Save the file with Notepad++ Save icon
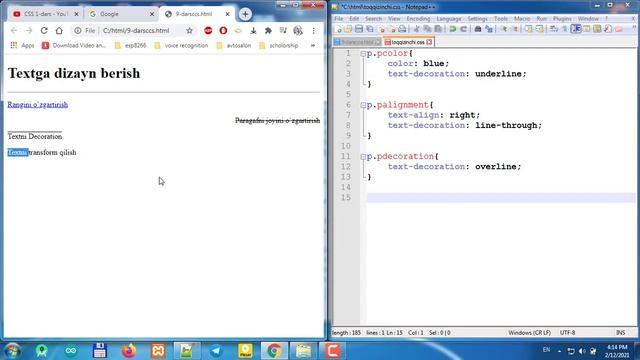This screenshot has width=640, height=360. (359, 29)
